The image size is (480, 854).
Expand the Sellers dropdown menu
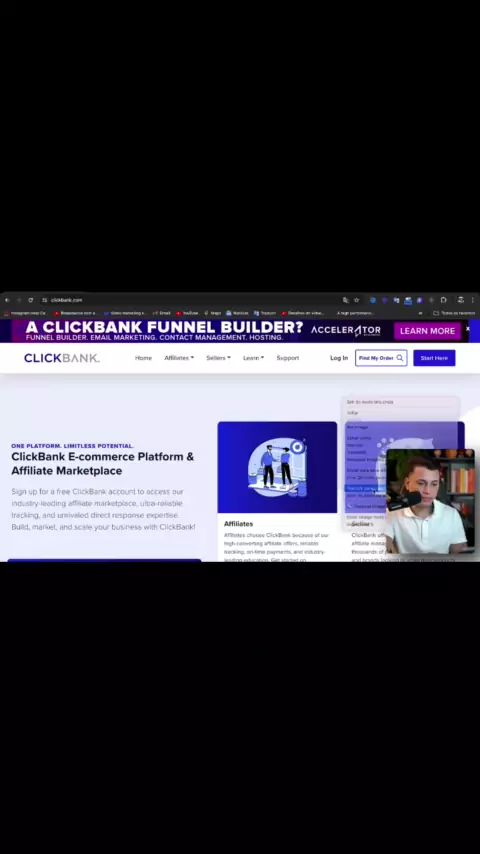pos(218,358)
